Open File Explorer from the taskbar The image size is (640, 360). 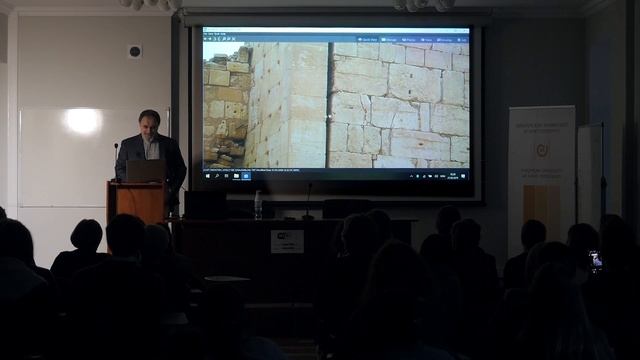pos(236,176)
